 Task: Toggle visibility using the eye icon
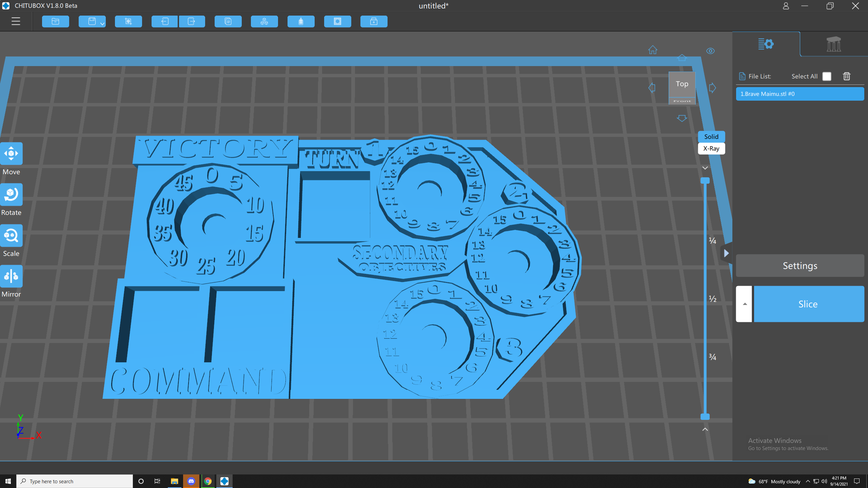(x=711, y=51)
